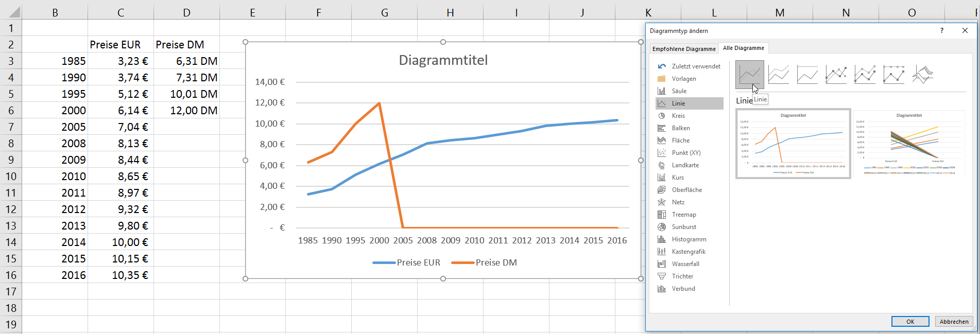980x334 pixels.
Task: Choose Kreis pie chart category
Action: click(678, 116)
